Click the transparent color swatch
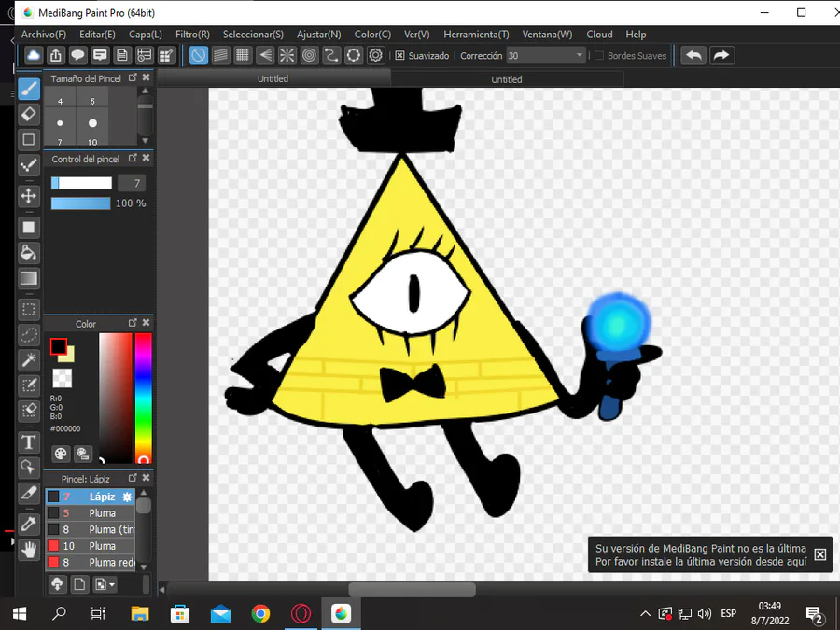Screen dimensions: 840x630 point(63,378)
